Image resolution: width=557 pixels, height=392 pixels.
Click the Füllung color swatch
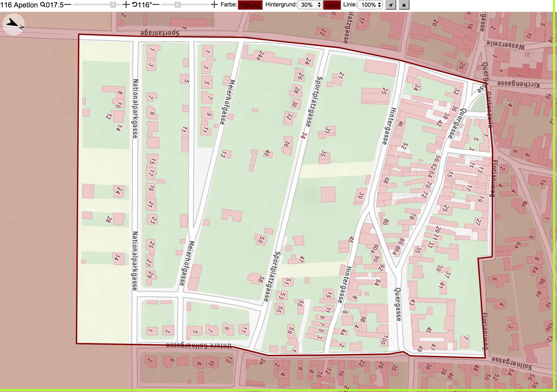point(250,5)
